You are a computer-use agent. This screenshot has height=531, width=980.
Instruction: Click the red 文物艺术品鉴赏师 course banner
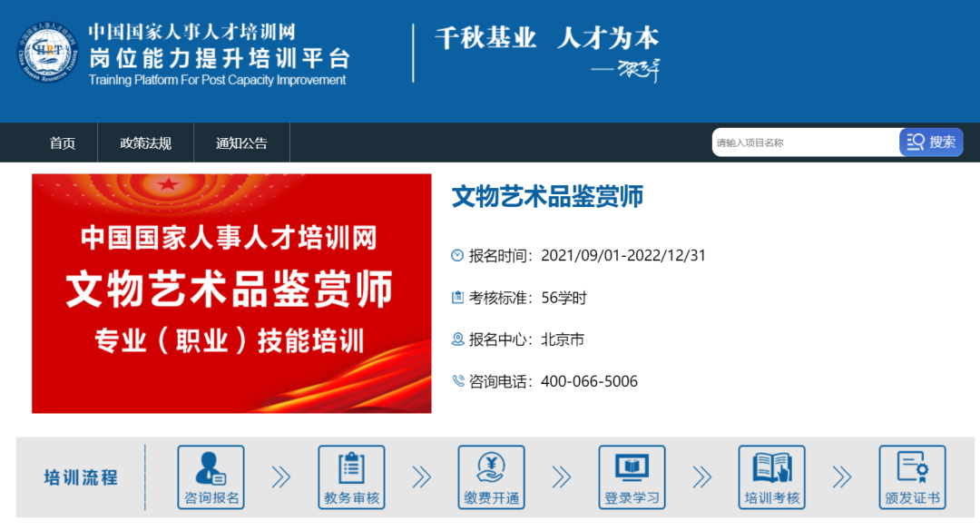click(x=231, y=293)
